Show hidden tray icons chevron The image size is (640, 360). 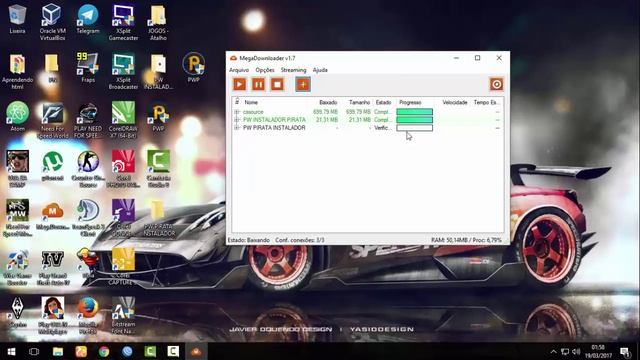(553, 351)
